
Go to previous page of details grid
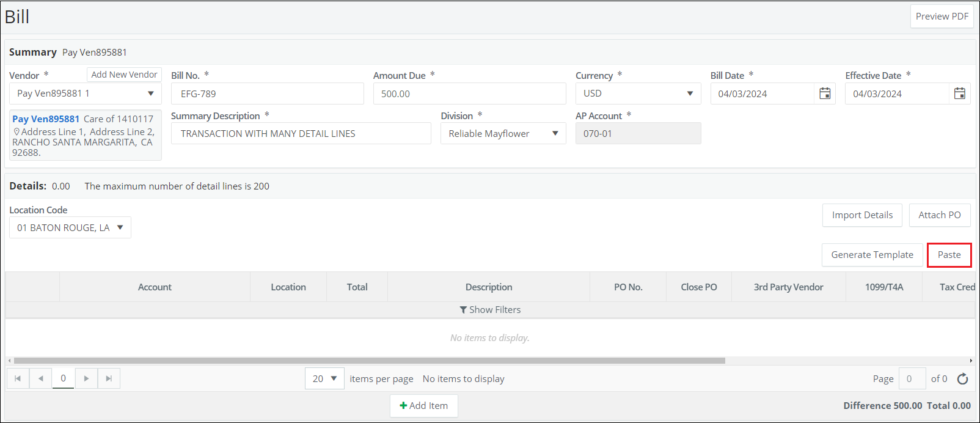tap(40, 378)
